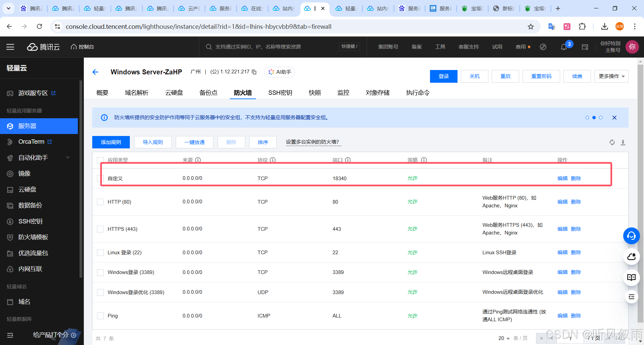Check the HTTPS (443) rule checkbox

[100, 229]
